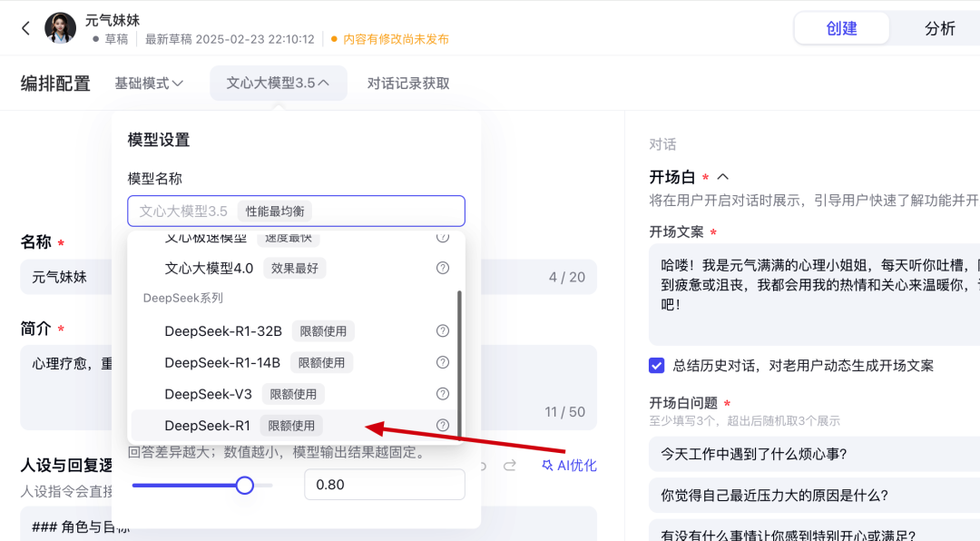Select DeepSeek-V3 model
This screenshot has height=541, width=980.
tap(296, 394)
